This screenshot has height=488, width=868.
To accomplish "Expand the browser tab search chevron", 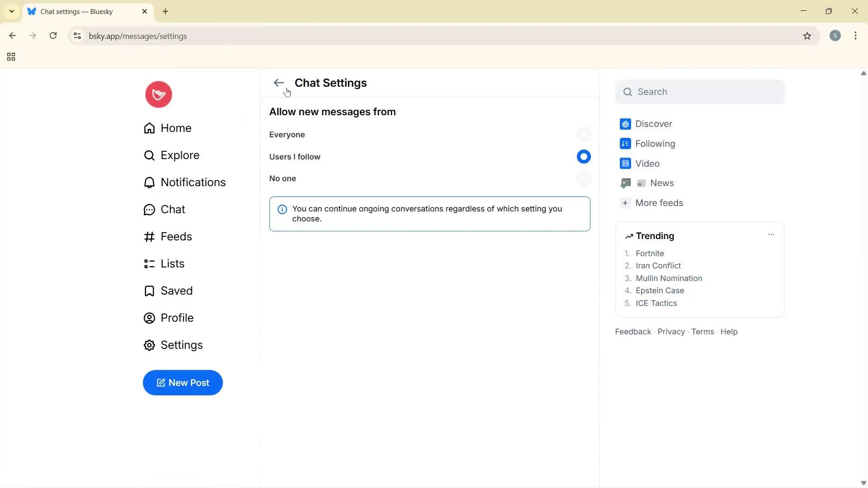I will pyautogui.click(x=11, y=11).
